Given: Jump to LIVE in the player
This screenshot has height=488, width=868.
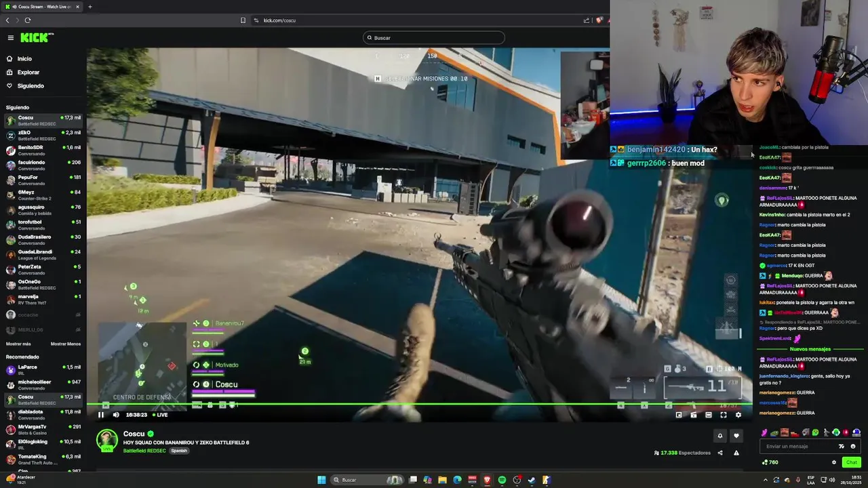Looking at the screenshot, I should (160, 415).
